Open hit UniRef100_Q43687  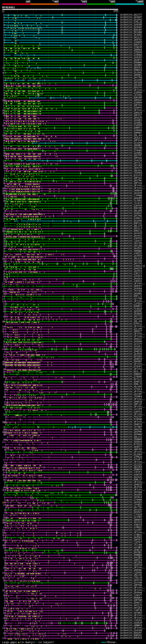coord(131,17)
